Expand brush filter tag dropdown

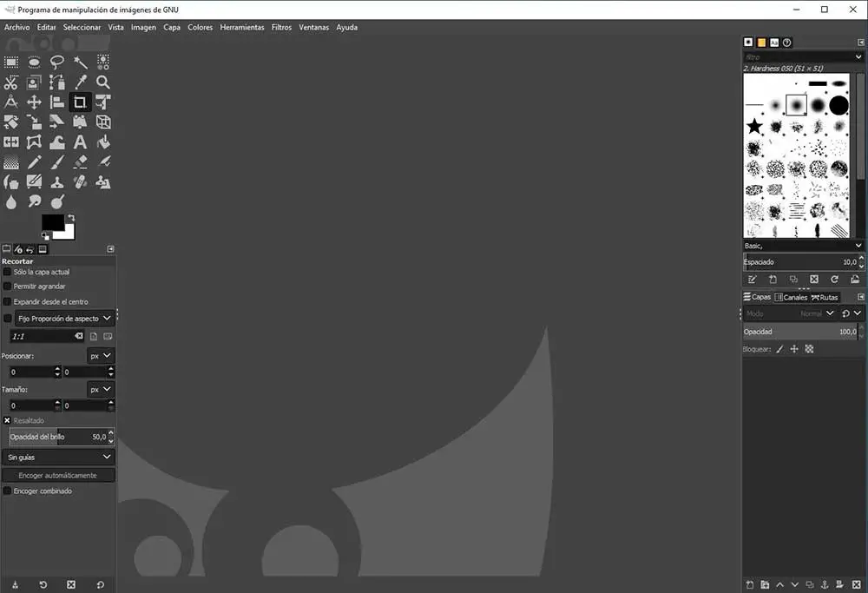[858, 57]
